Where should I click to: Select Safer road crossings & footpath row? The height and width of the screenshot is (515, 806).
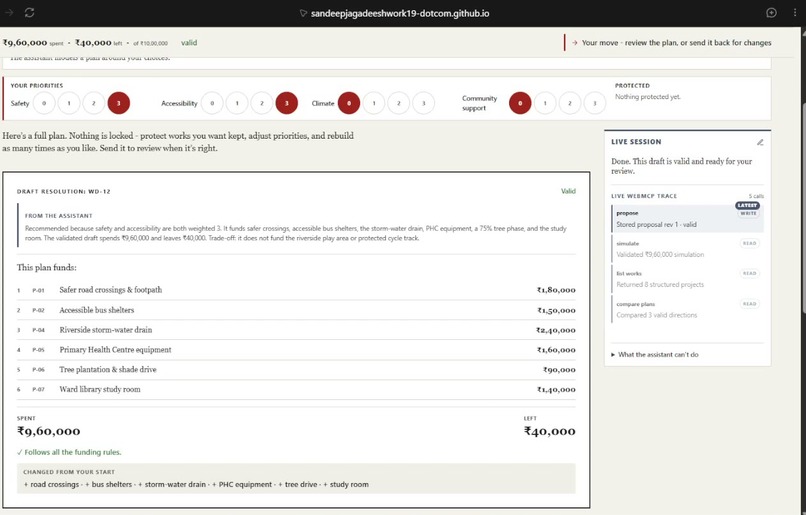(x=296, y=290)
